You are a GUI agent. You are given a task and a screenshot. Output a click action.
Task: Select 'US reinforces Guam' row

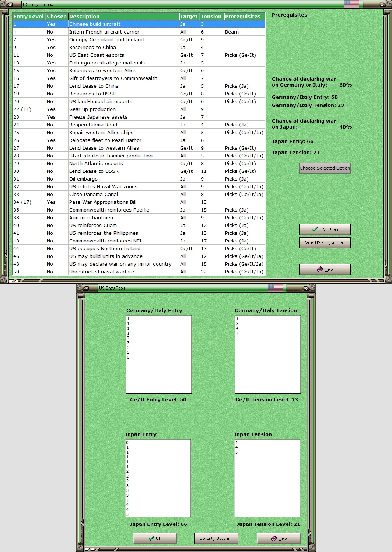pos(139,225)
